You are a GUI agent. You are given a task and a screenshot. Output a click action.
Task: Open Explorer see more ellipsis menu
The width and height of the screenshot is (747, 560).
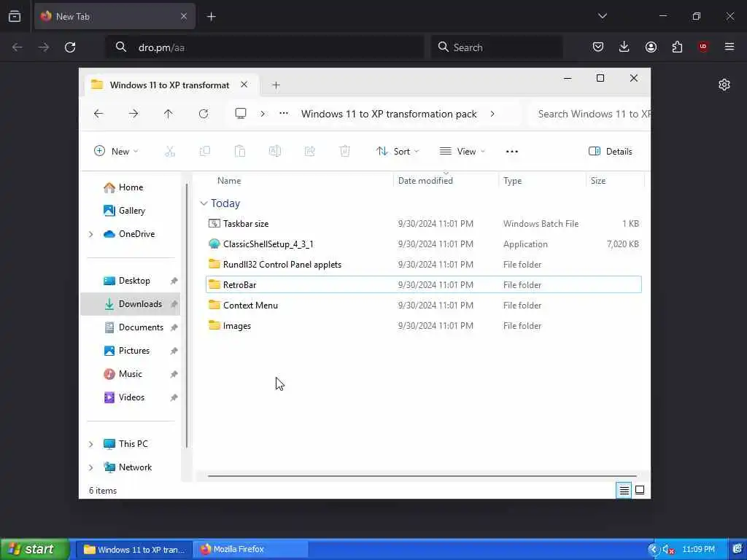click(x=511, y=152)
